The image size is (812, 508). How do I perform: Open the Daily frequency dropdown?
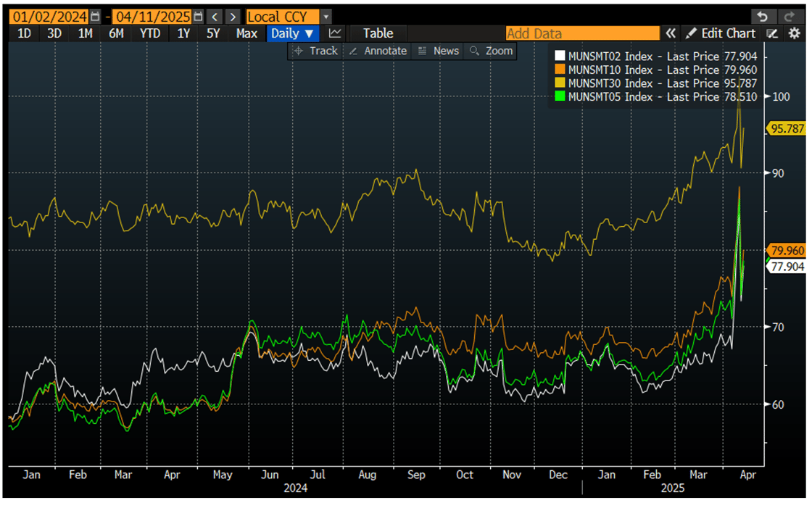pyautogui.click(x=293, y=33)
